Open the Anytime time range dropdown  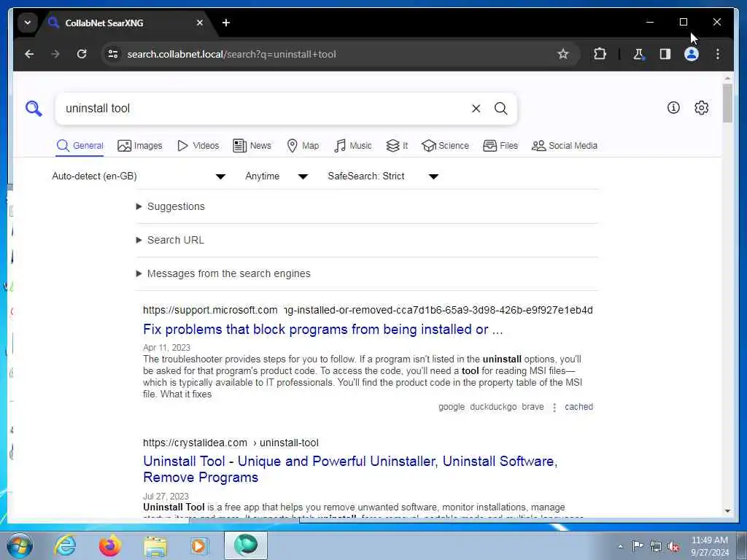tap(276, 176)
